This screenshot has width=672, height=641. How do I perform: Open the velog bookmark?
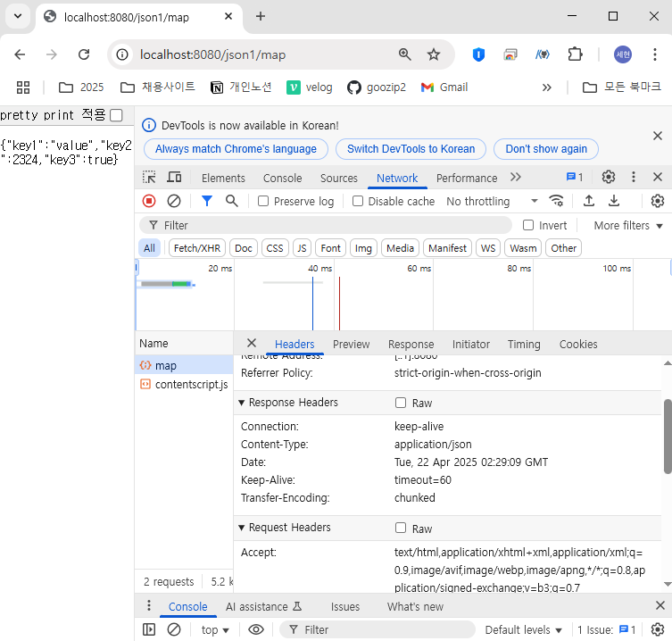tap(310, 87)
